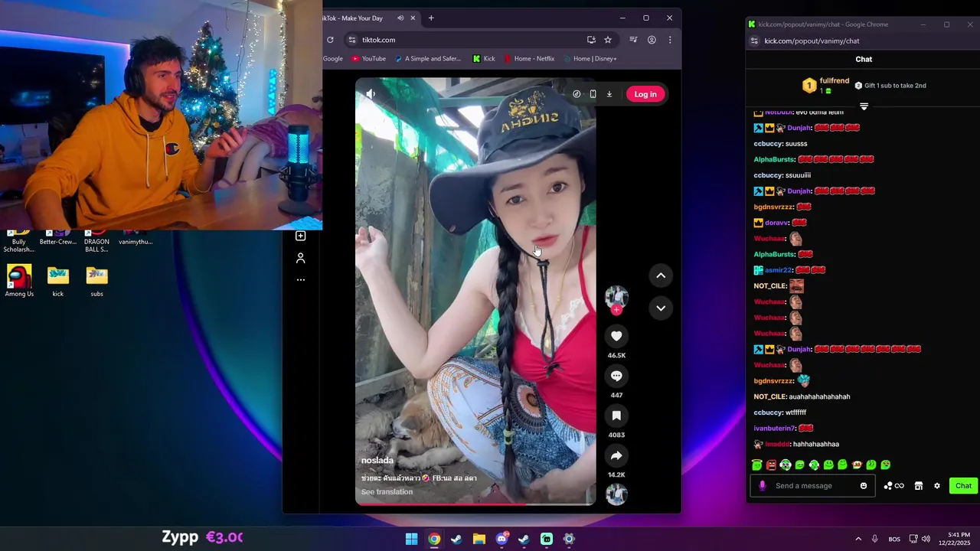This screenshot has width=980, height=551.
Task: Open the Chrome three-dot menu
Action: coord(670,40)
